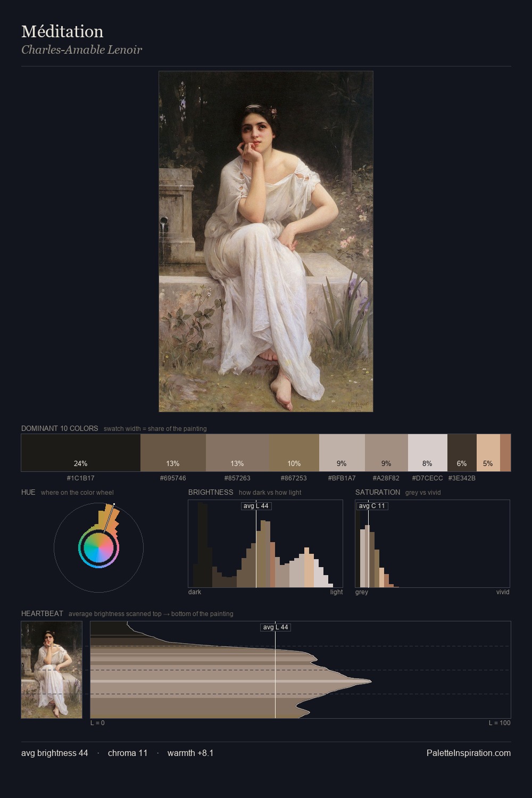Click the 'L = 0' heartbeat axis label
Screen dimensions: 532x798
[x=97, y=723]
